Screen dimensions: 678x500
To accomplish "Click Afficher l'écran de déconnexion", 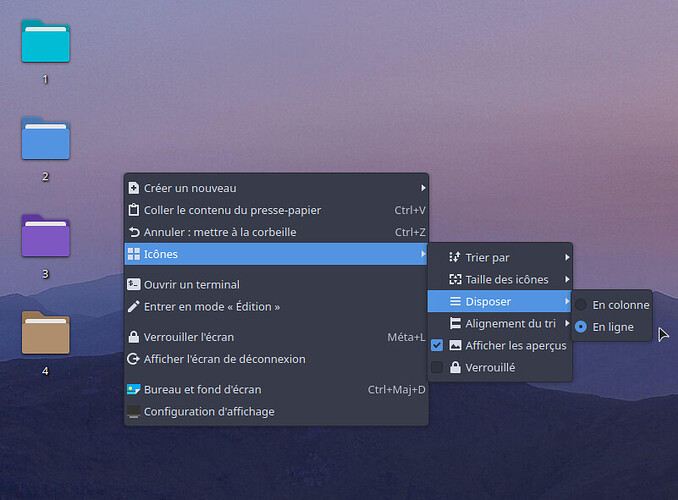I will point(224,359).
